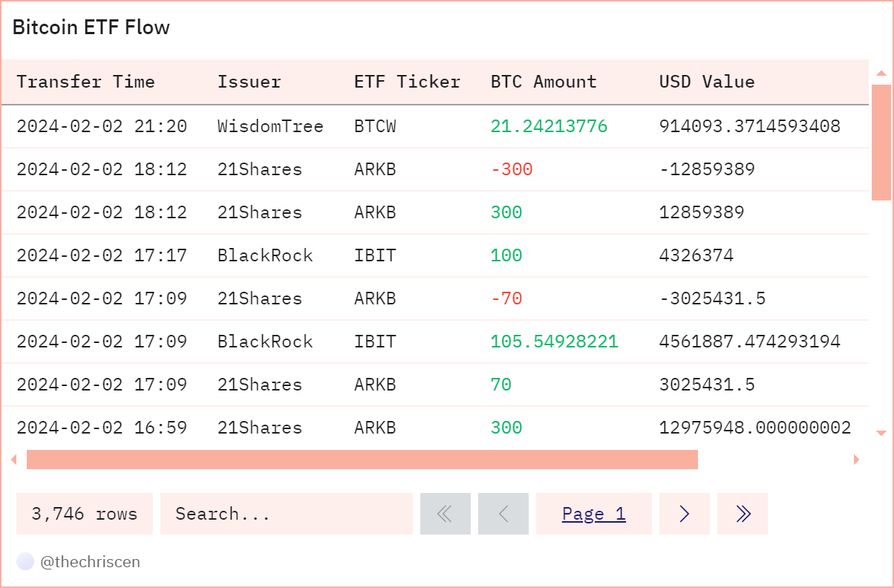Select the -3025431.5 USD value cell
Screen dimensions: 894x588
(712, 298)
